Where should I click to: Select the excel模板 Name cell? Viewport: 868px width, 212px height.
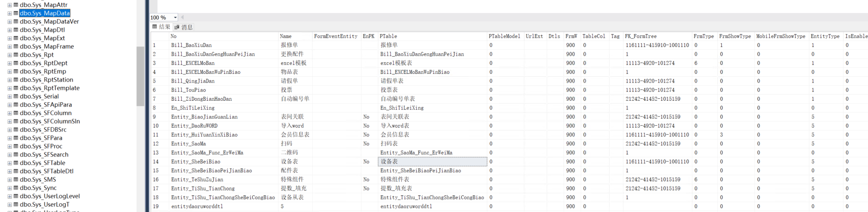[x=295, y=63]
